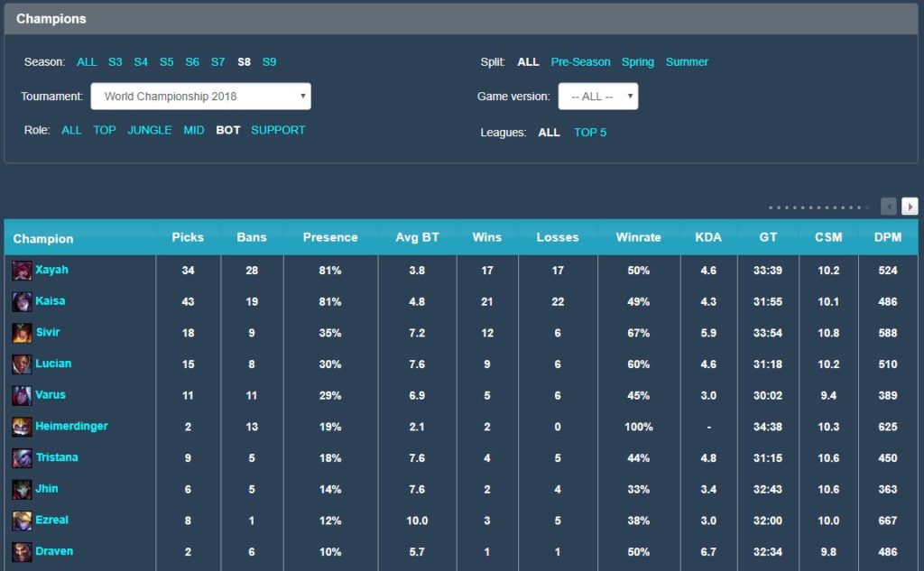
Task: Sort table by KDA column
Action: coord(708,237)
